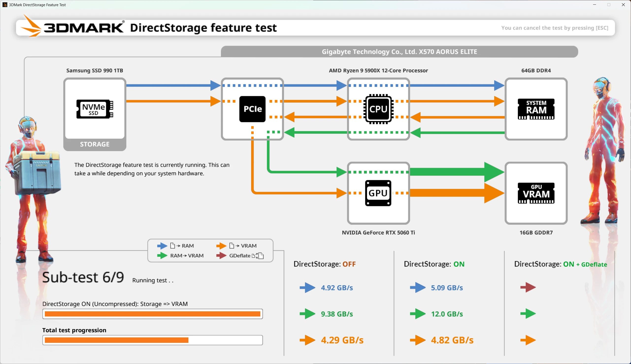This screenshot has width=631, height=364.
Task: Click the 12.0 GB/s value
Action: click(447, 314)
